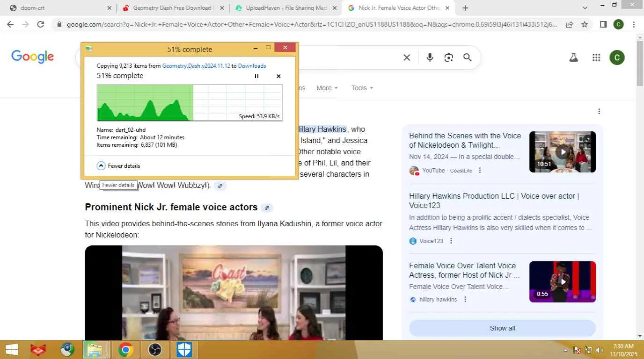Screen dimensions: 644x359
Task: Bookmark this page with the star
Action: [x=585, y=24]
